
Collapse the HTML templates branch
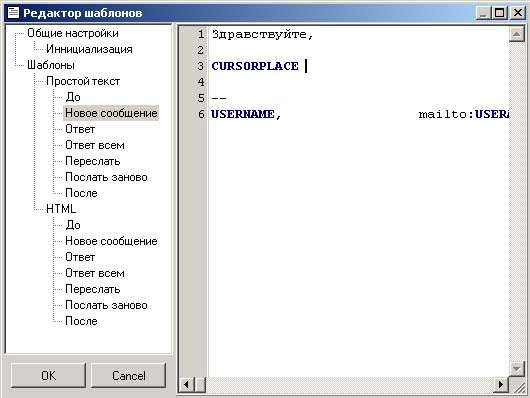coord(61,209)
